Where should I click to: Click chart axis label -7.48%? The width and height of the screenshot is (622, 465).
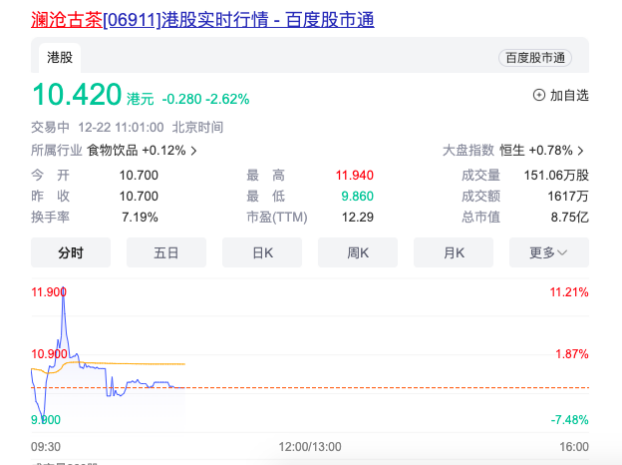pos(569,420)
